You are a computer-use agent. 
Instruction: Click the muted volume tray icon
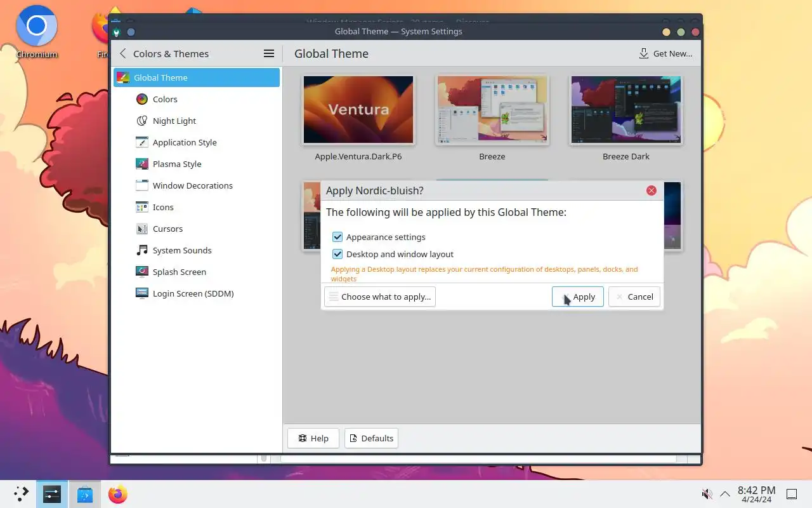click(x=707, y=494)
